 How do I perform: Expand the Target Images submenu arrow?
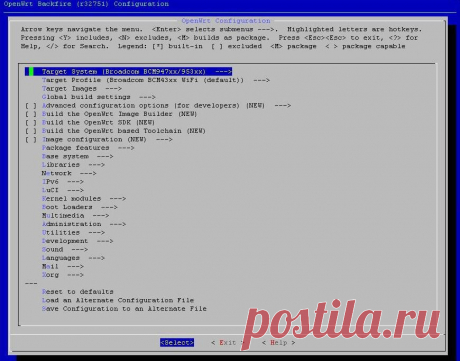(113, 89)
